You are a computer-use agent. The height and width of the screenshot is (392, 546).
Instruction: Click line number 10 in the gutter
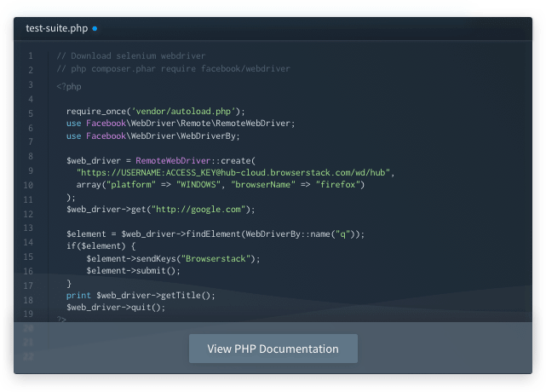pos(28,185)
